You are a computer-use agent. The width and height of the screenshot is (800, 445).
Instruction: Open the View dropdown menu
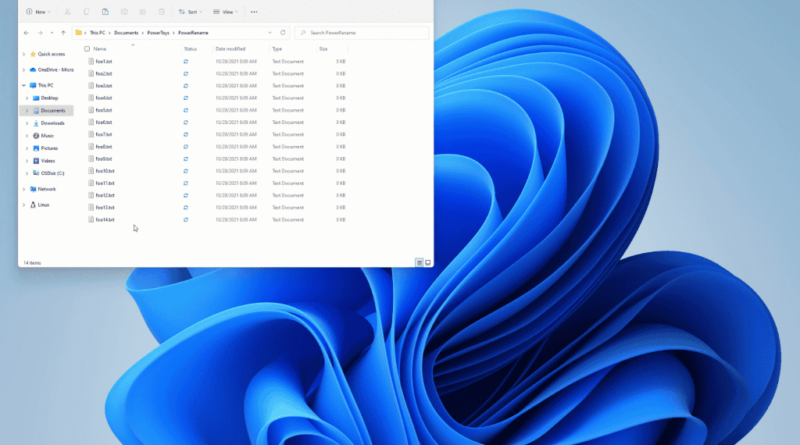pyautogui.click(x=226, y=12)
